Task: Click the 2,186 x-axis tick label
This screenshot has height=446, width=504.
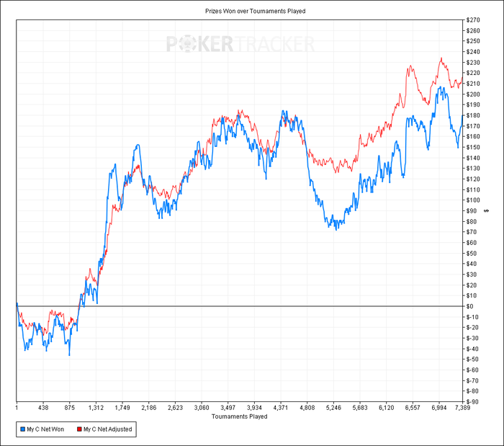Action: click(149, 408)
